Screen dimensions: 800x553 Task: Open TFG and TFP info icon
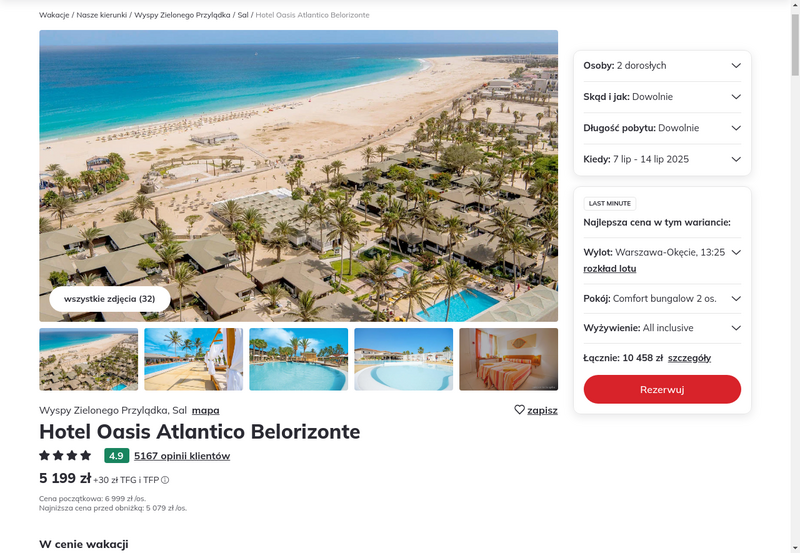tap(165, 480)
